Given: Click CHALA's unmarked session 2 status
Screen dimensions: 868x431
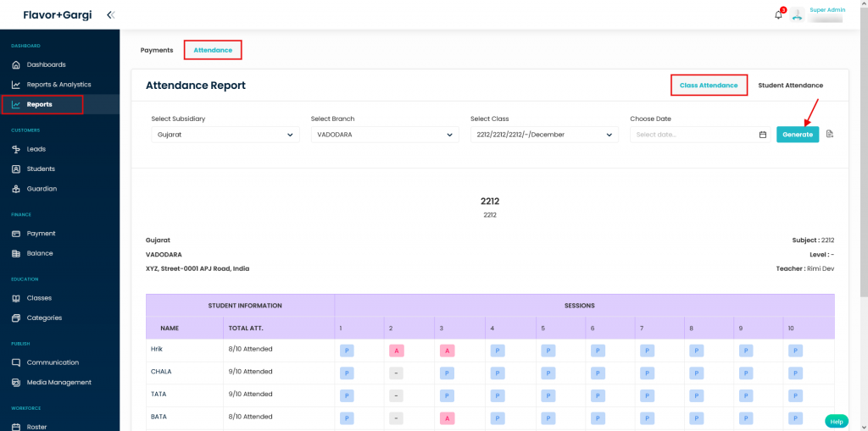Looking at the screenshot, I should click(396, 373).
